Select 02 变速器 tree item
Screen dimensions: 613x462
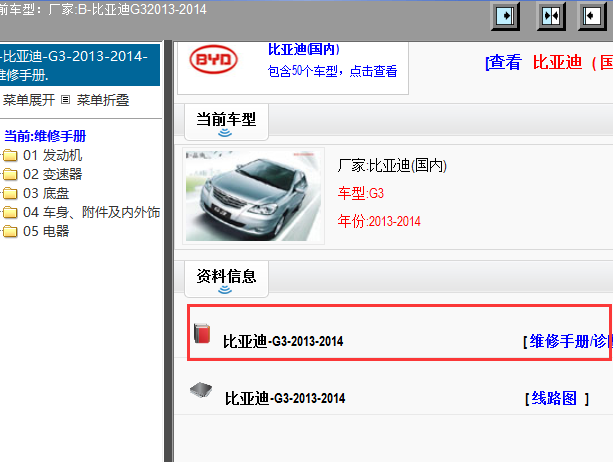[52, 174]
